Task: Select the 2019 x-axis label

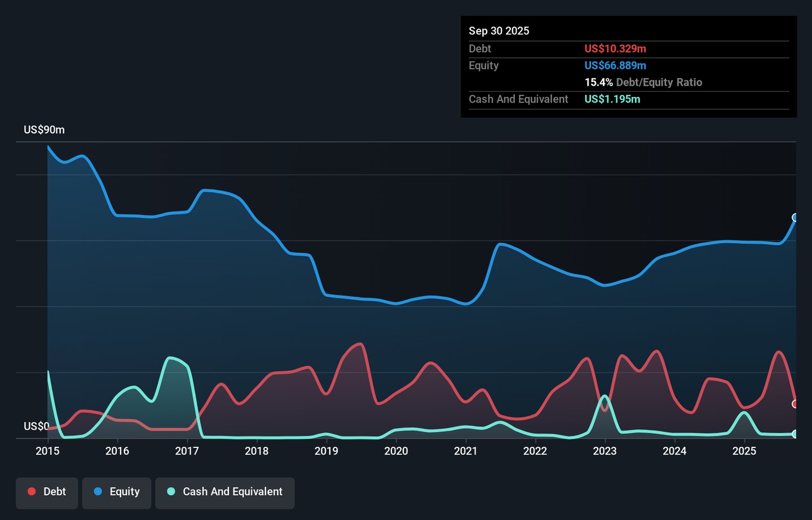Action: point(326,451)
